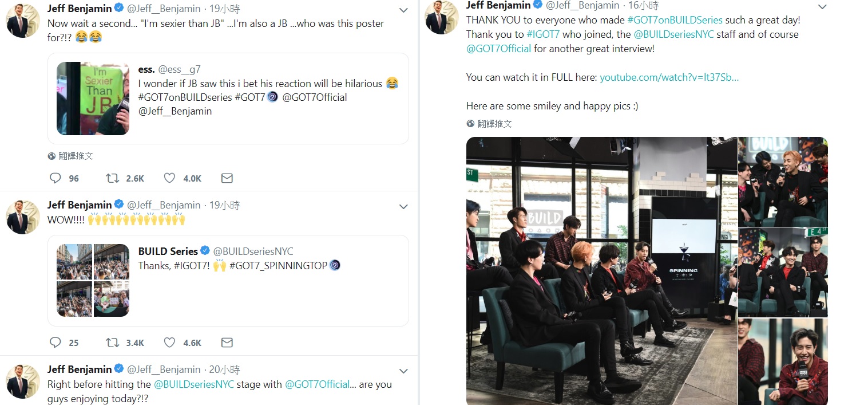
Task: Expand the options menu for the "Now wait a second" tweet
Action: (x=403, y=10)
